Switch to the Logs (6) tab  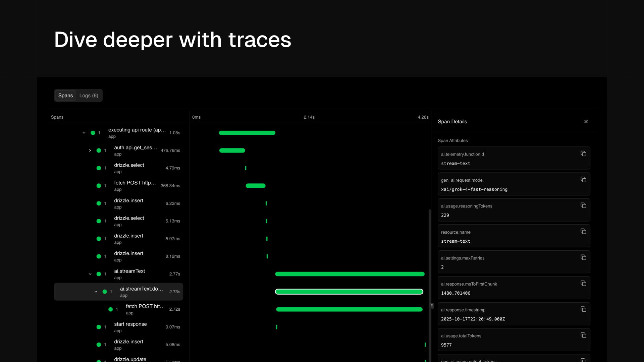click(89, 96)
